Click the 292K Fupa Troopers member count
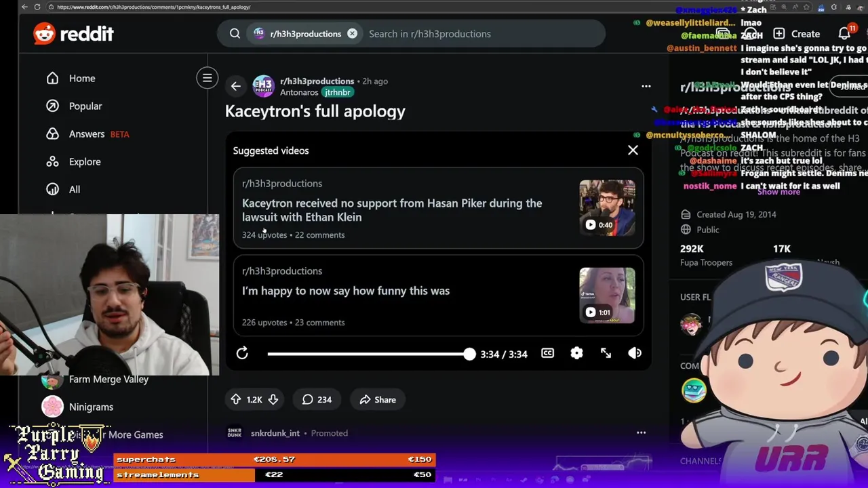Viewport: 868px width, 488px height. click(706, 256)
